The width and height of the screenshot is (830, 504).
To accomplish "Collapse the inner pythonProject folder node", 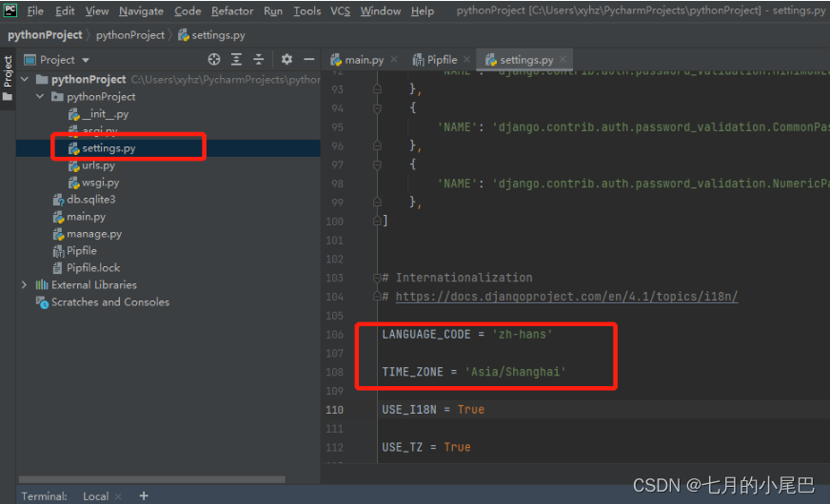I will pyautogui.click(x=40, y=96).
